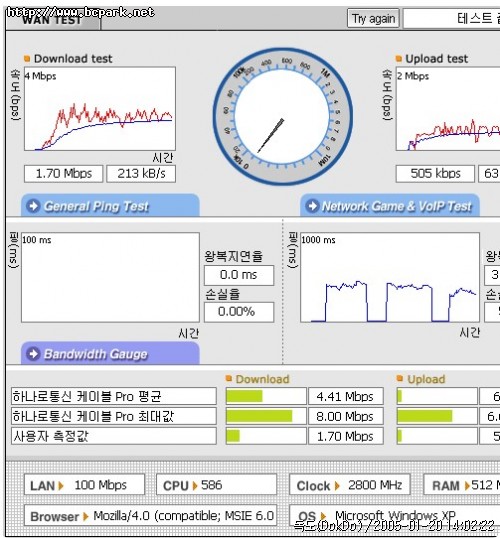Image resolution: width=500 pixels, height=538 pixels.
Task: Click the '하나로통신 케이블 Pro 최대값' row label
Action: click(114, 416)
